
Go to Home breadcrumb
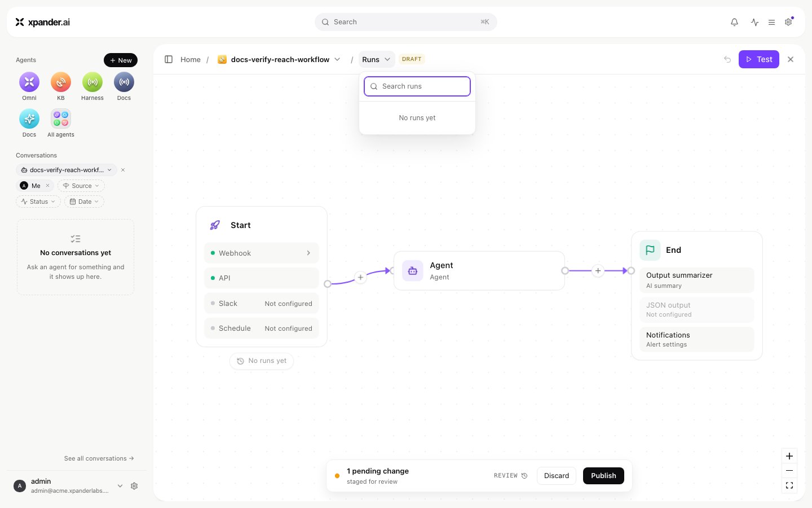[x=191, y=59]
